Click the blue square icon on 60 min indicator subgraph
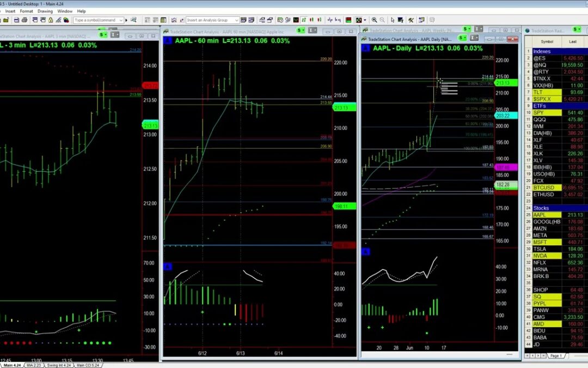The width and height of the screenshot is (588, 368). (168, 267)
